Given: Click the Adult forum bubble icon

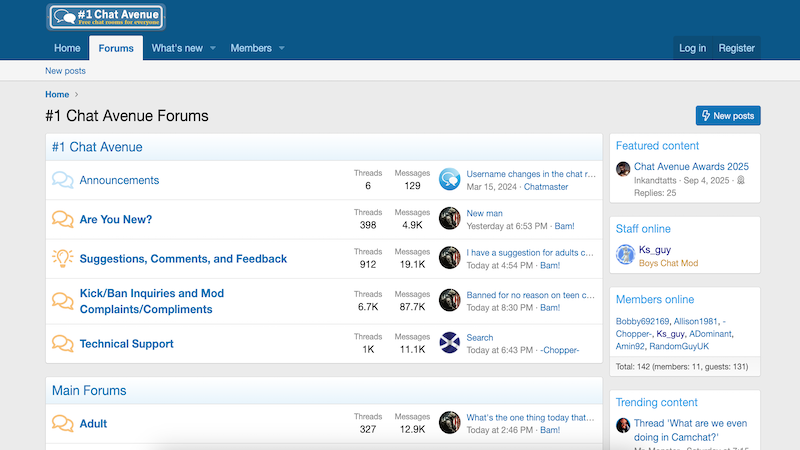Looking at the screenshot, I should [62, 423].
